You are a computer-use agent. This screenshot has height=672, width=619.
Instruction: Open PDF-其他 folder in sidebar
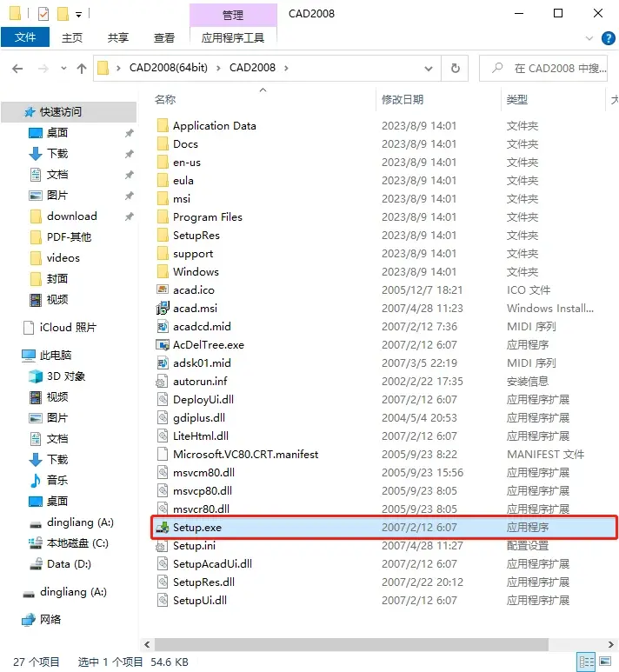coord(69,237)
